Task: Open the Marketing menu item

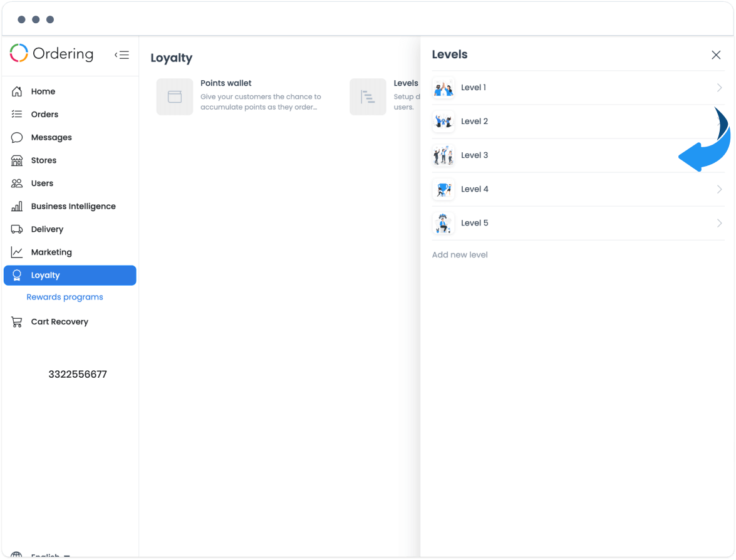Action: pos(70,252)
